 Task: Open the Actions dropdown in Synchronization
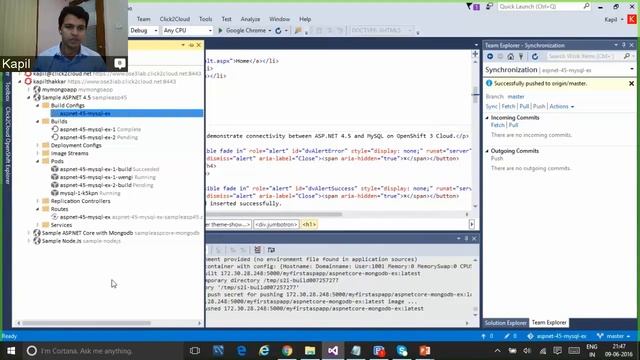pos(562,107)
